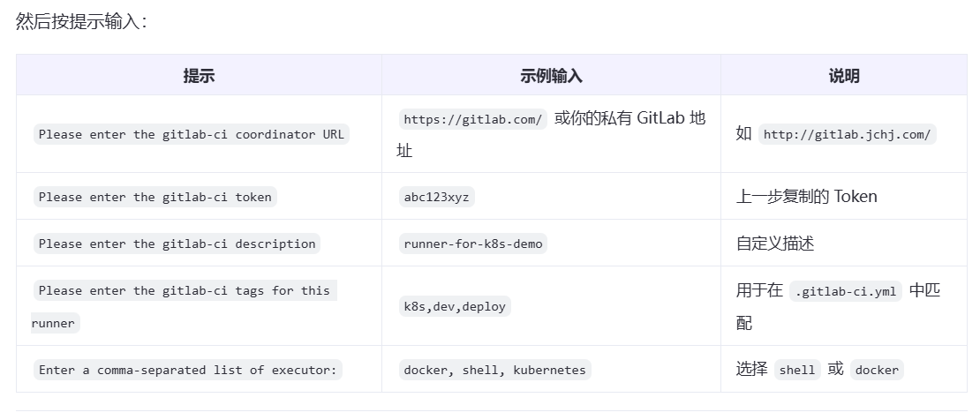Click the https://gitlab.com/ example URL
The image size is (980, 420).
473,119
